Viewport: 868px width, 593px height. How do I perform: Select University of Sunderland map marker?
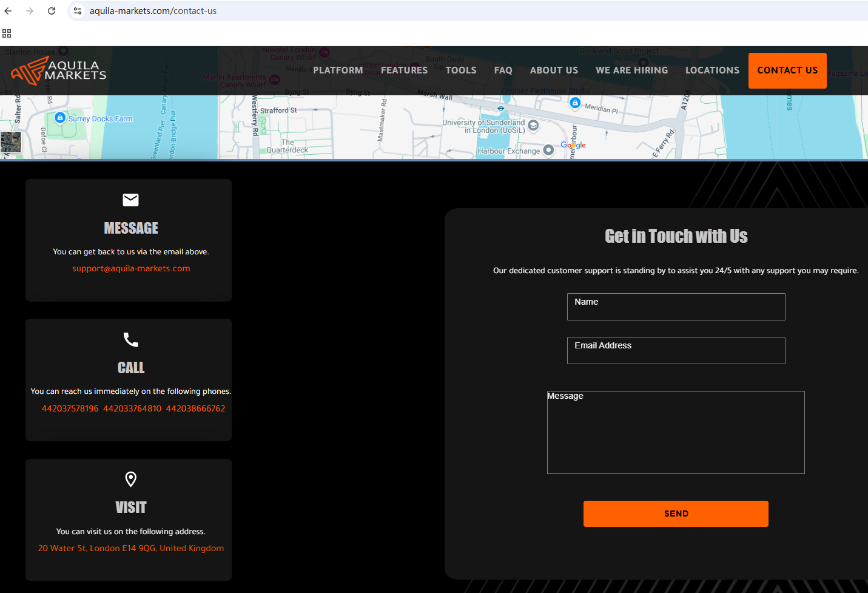[533, 126]
